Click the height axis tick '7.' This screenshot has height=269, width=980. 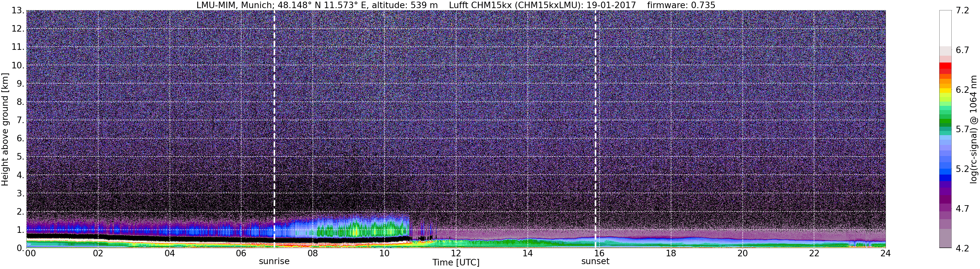click(21, 120)
